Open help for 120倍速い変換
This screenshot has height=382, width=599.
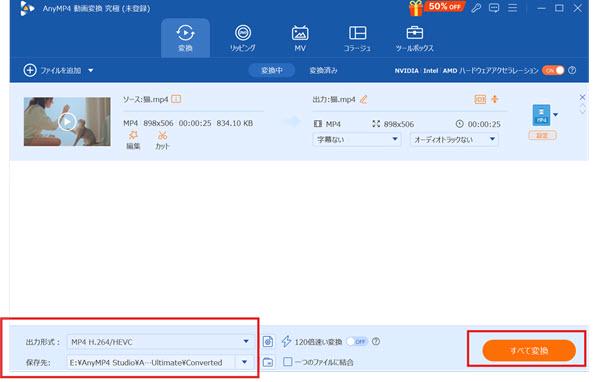coord(376,342)
